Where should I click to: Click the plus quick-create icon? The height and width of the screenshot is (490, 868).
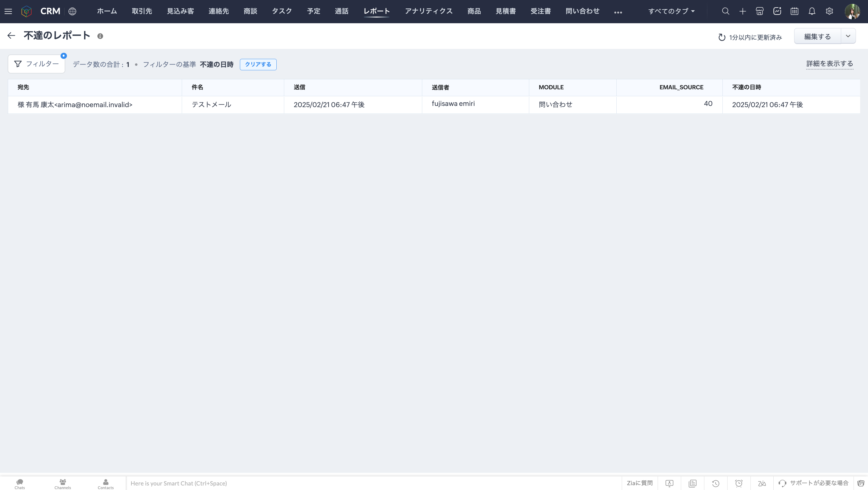[743, 11]
